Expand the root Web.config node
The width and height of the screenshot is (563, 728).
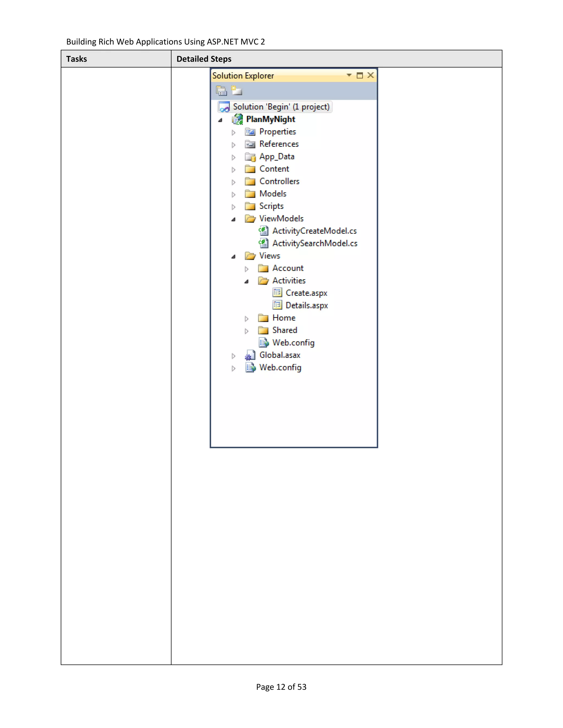233,368
